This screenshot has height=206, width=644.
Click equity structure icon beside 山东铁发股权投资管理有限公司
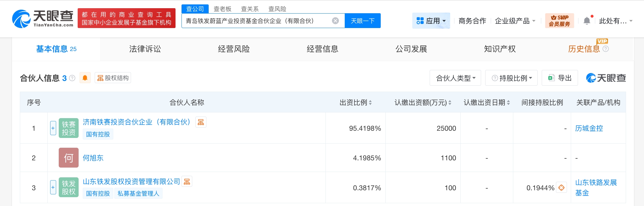[x=187, y=182]
